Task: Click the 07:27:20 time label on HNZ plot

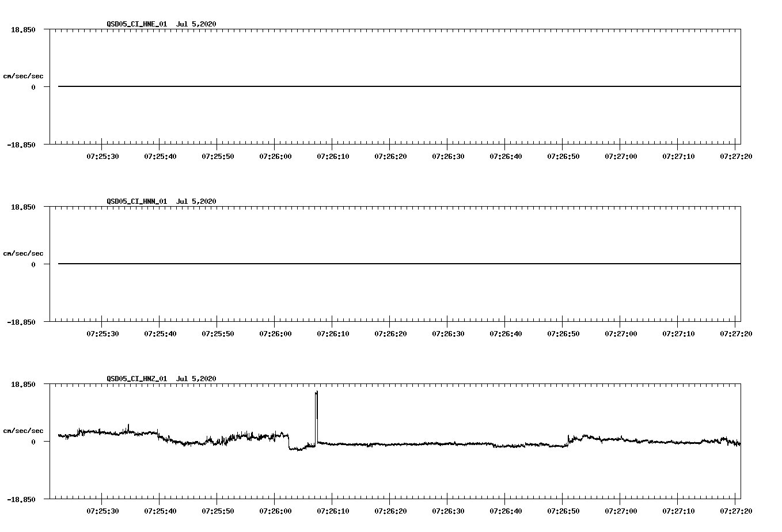Action: coord(736,511)
